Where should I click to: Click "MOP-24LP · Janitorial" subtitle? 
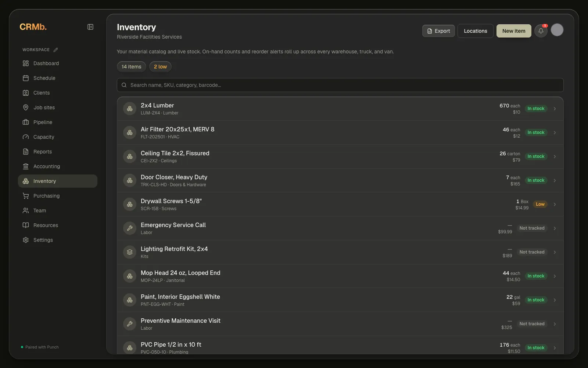(x=163, y=280)
